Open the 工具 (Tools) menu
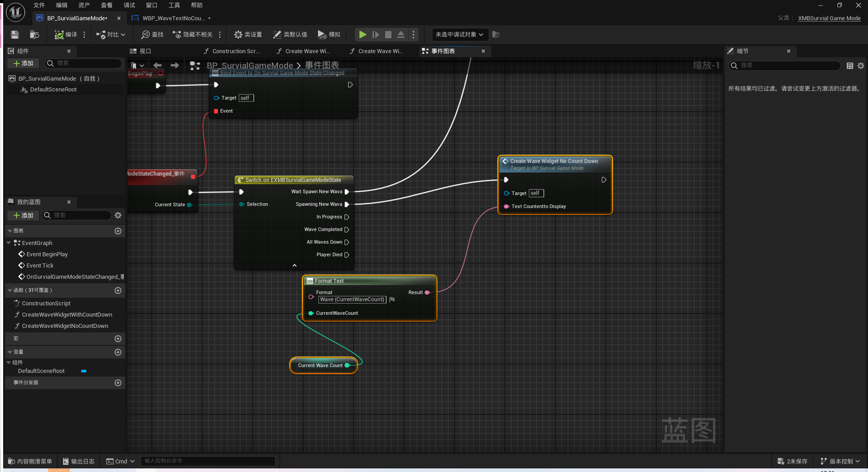 pos(174,5)
